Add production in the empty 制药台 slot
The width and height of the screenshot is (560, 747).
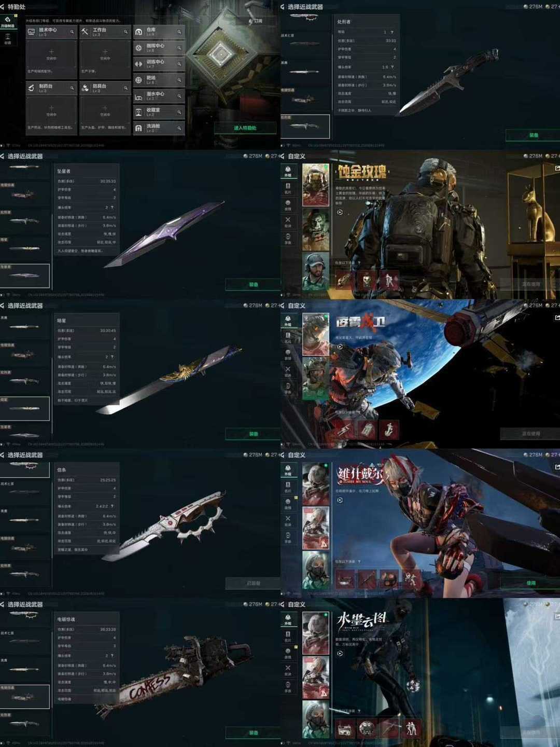(51, 109)
